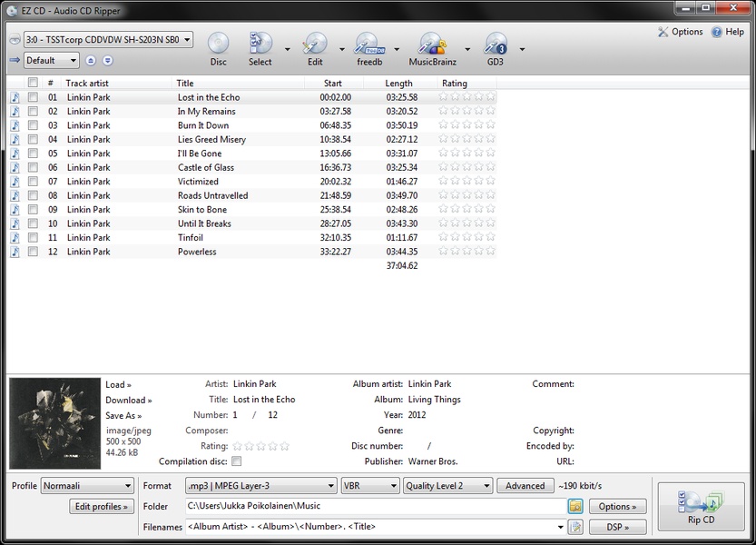Click the Rip CD button
Screen dimensions: 756x545
point(701,506)
